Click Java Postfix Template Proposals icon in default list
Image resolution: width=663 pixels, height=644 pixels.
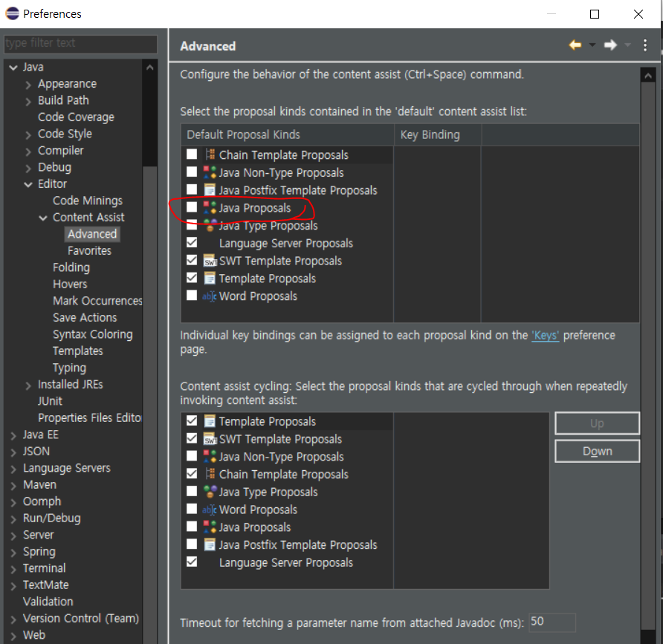click(210, 190)
